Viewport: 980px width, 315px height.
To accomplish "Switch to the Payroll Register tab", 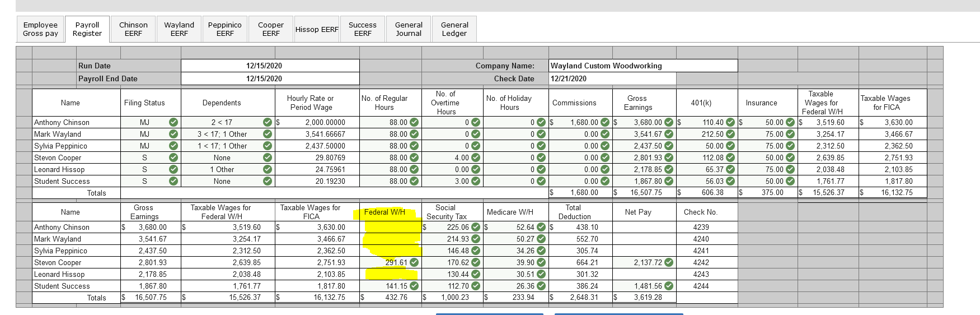I will (87, 29).
